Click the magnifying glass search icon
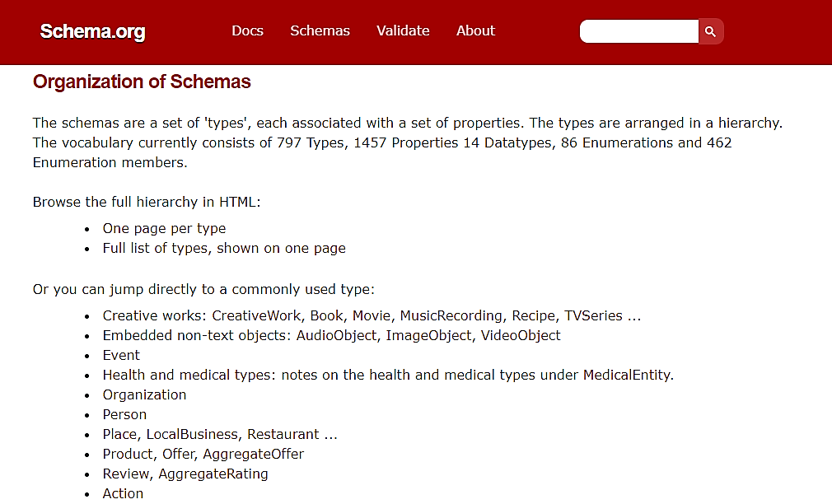832x504 pixels. 710,32
